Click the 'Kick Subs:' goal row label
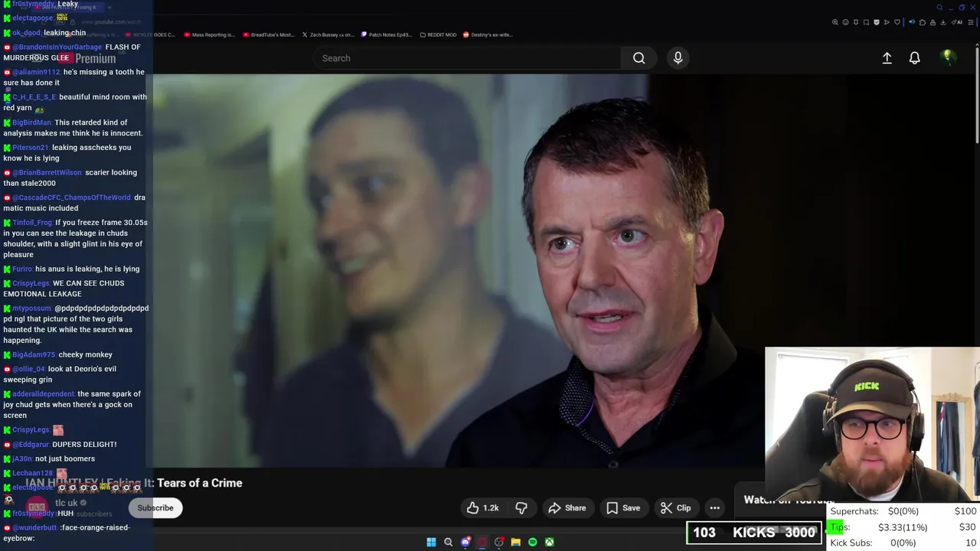Image resolution: width=980 pixels, height=551 pixels. (851, 543)
